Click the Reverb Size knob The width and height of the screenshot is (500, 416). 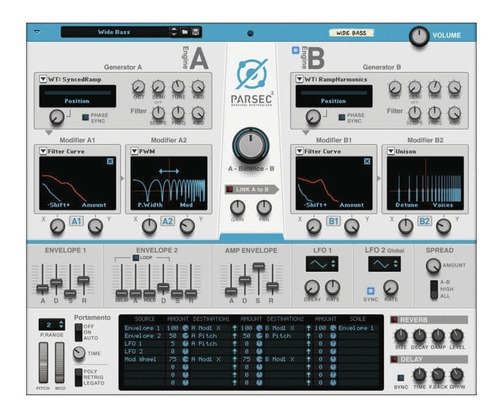click(401, 336)
